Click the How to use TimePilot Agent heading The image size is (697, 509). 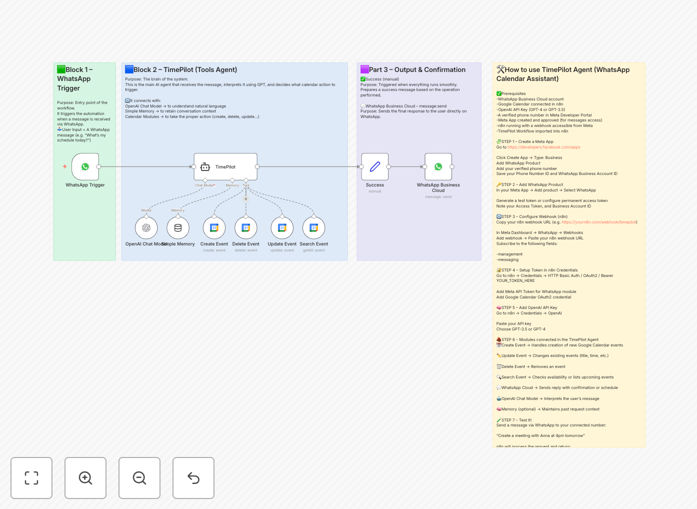tap(563, 74)
